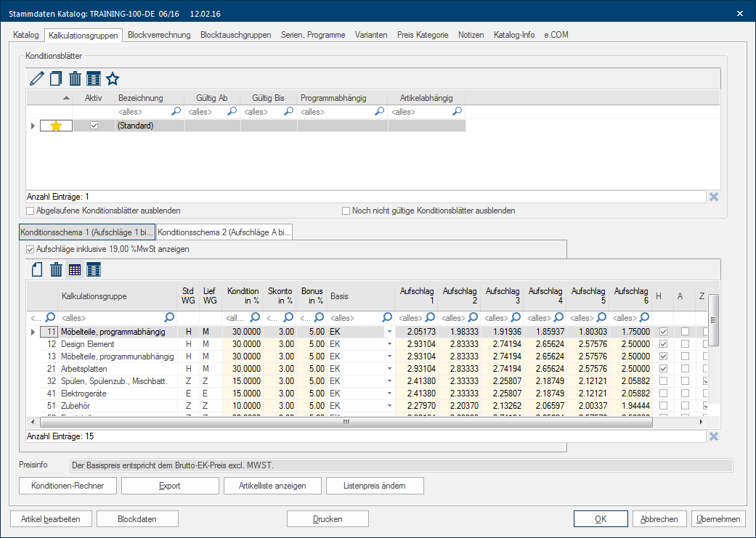Toggle Aufschläge inklusive 19,00 %MwSt anzeigen
This screenshot has width=756, height=538.
(x=31, y=249)
